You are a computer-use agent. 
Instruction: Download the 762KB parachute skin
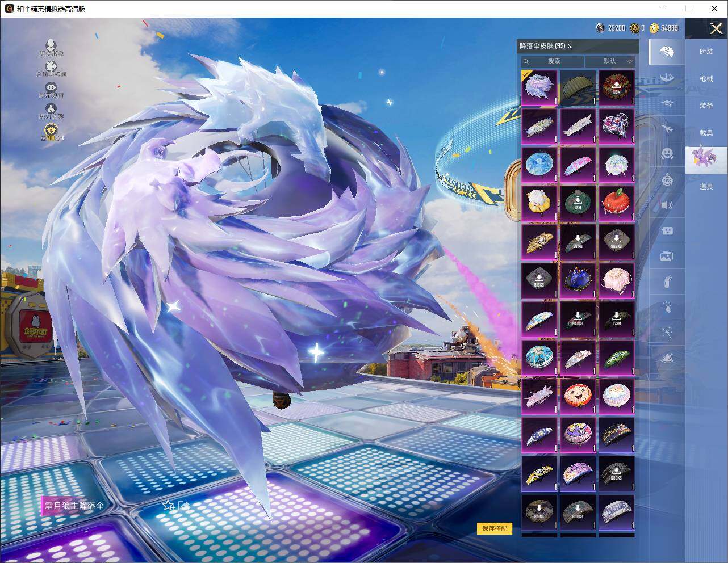[578, 242]
